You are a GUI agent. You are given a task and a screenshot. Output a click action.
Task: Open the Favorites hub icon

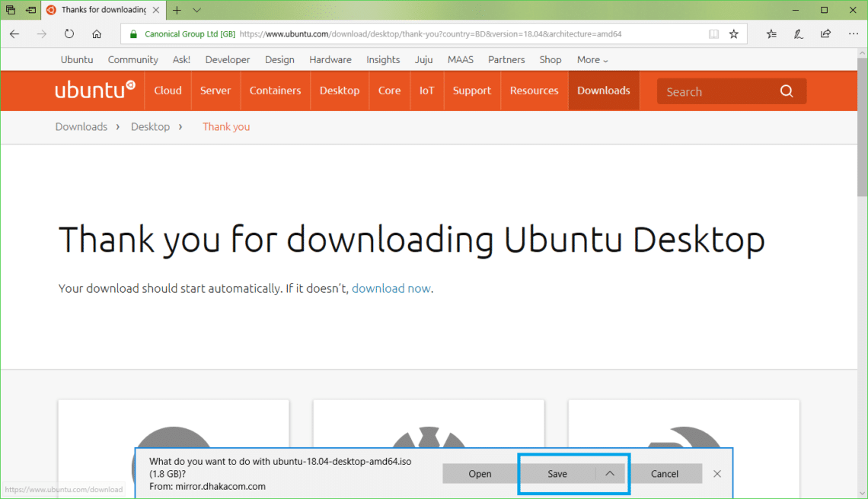click(771, 34)
